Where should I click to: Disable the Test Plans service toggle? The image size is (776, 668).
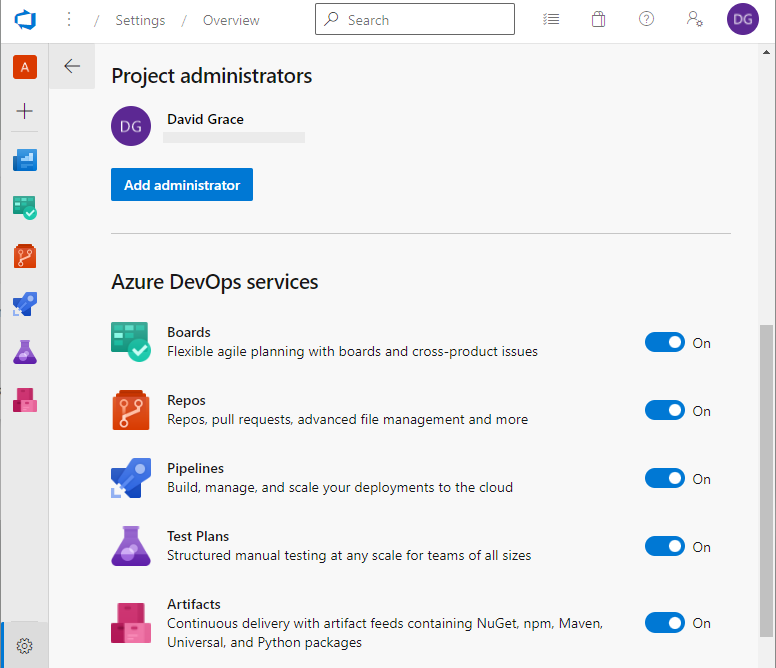665,546
